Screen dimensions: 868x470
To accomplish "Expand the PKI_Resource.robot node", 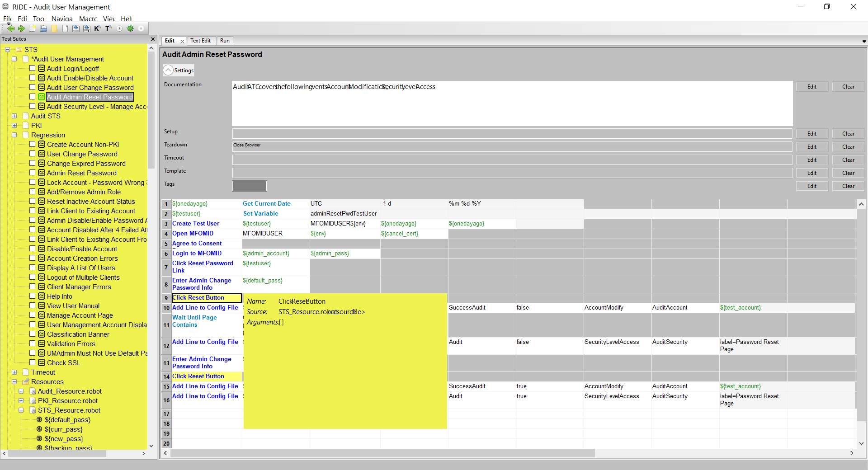I will click(x=21, y=400).
